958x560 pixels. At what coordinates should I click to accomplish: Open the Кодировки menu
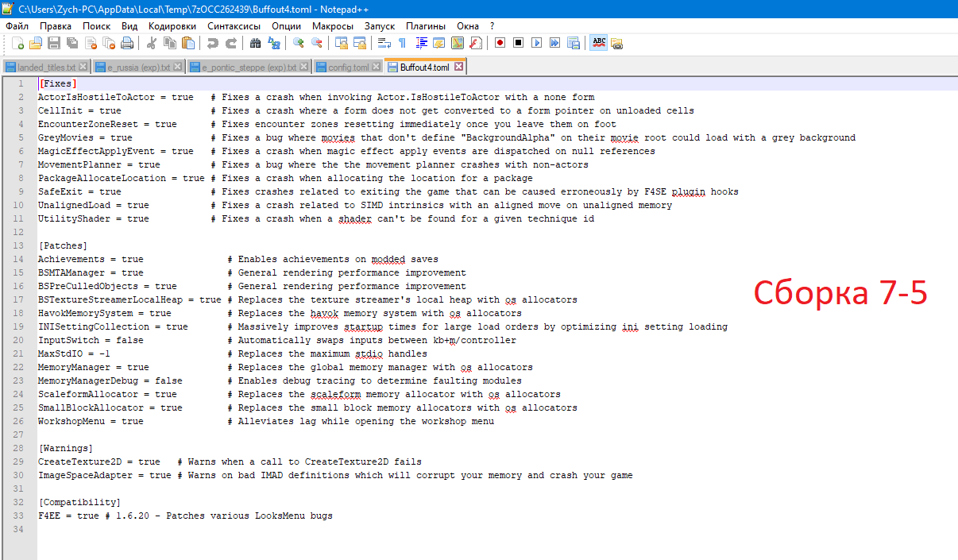click(172, 26)
